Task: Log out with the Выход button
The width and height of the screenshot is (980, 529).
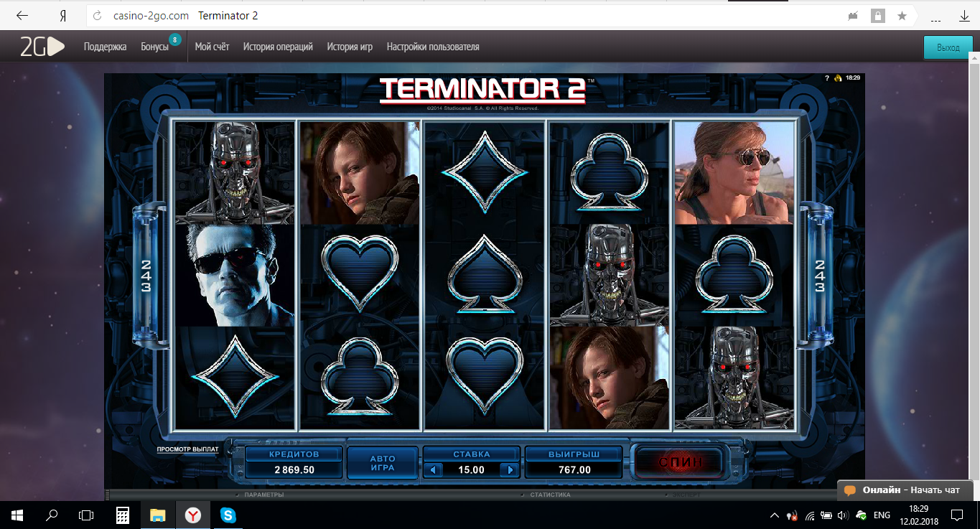Action: pyautogui.click(x=948, y=47)
